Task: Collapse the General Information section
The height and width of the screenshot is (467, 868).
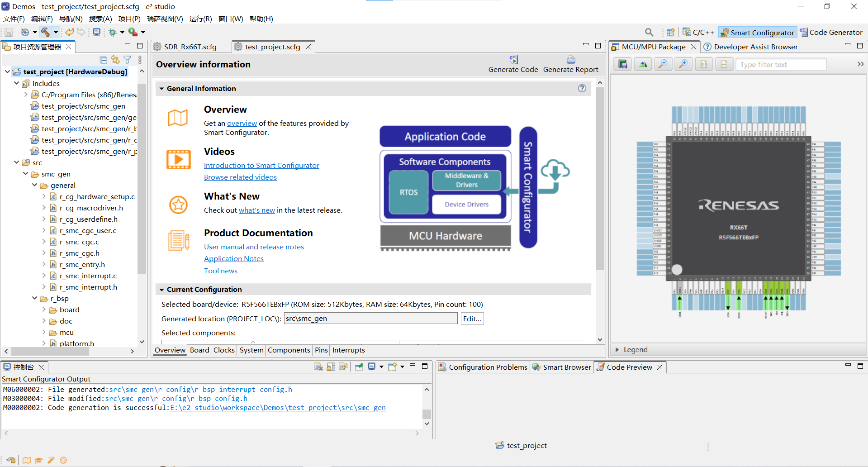Action: point(161,89)
